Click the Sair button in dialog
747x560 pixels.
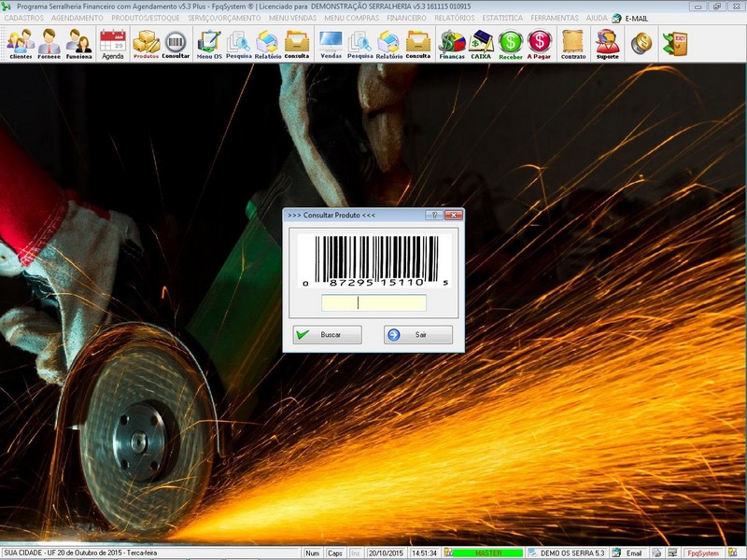click(x=418, y=335)
